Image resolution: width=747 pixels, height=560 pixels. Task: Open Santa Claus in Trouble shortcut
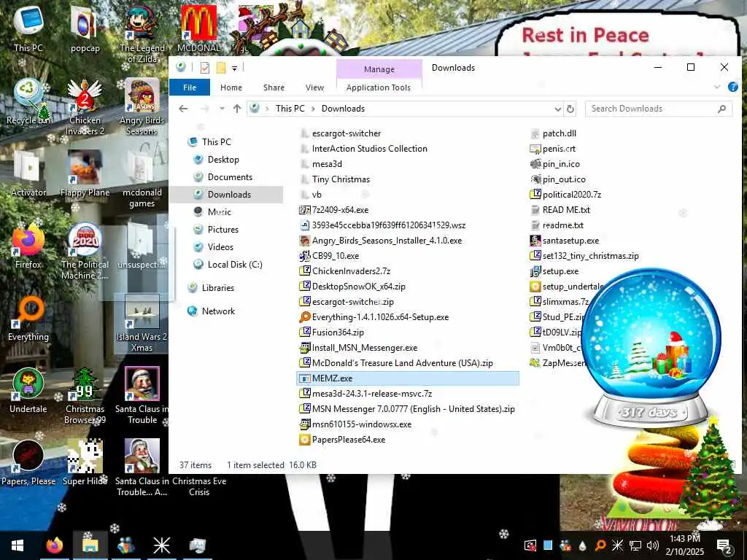tap(142, 395)
